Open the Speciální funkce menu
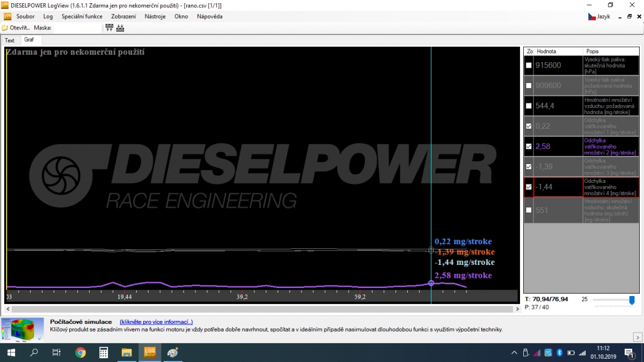Viewport: 644px width, 362px height. coord(82,16)
